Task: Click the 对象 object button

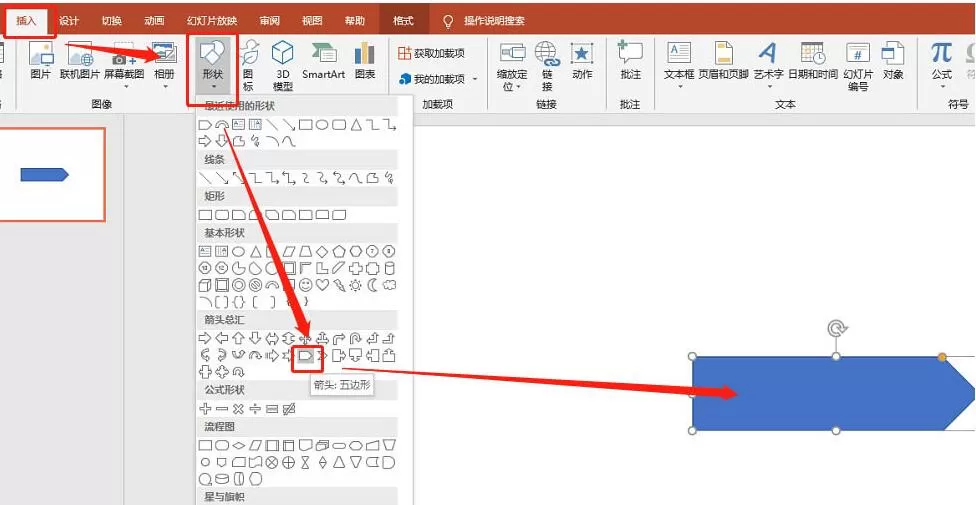Action: [x=893, y=62]
